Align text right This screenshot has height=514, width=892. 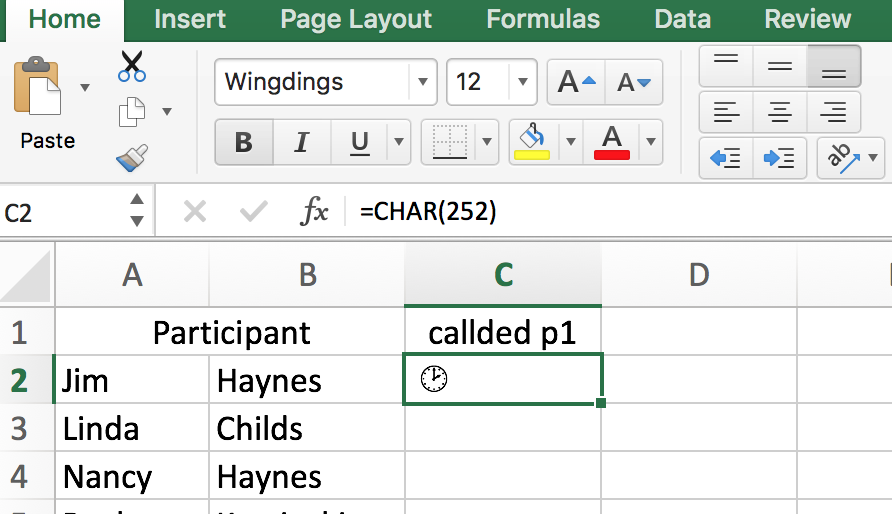point(833,112)
